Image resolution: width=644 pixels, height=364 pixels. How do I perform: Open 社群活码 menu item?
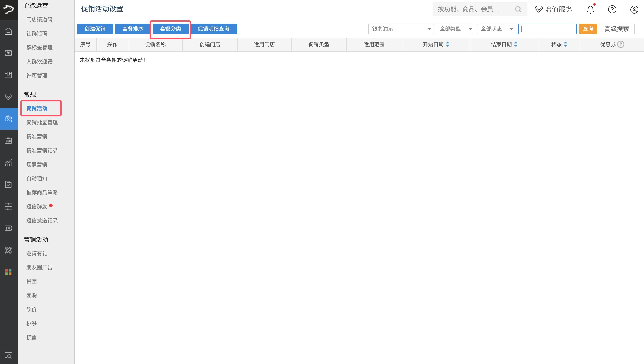coord(37,34)
